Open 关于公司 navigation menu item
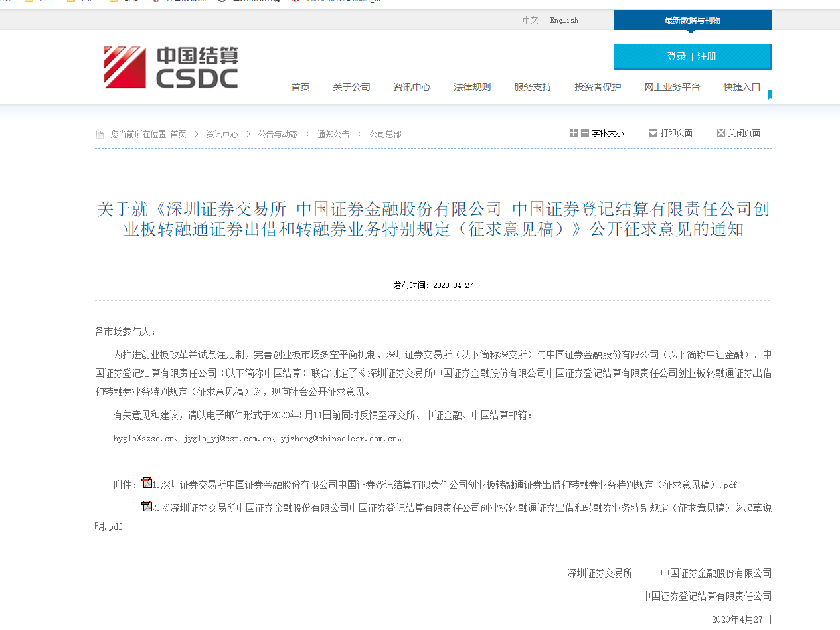Screen dimensions: 840x630 (351, 87)
